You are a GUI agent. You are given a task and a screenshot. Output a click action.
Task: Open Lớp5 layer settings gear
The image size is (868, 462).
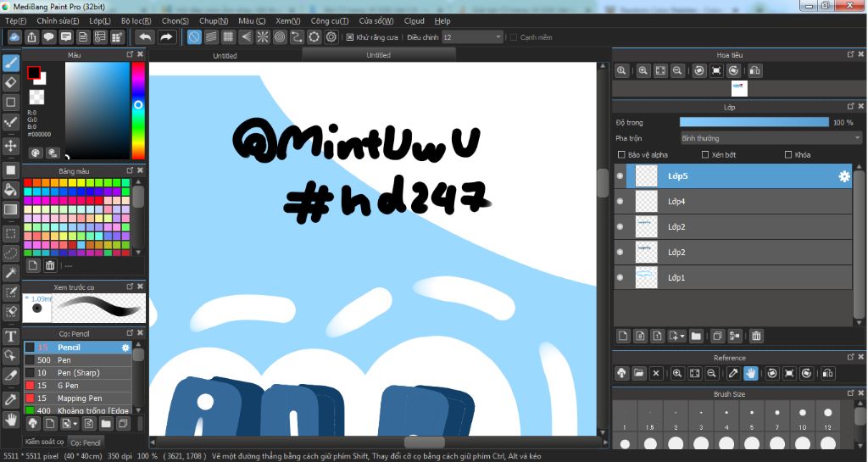[x=844, y=176]
